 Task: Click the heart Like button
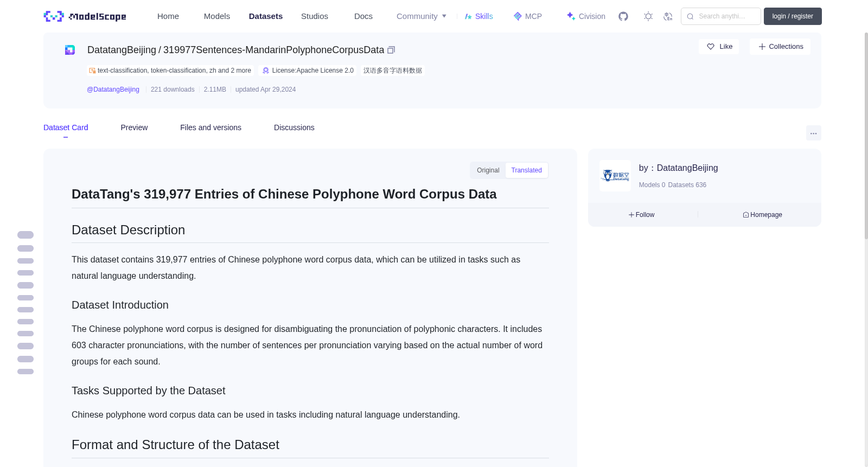pyautogui.click(x=719, y=47)
